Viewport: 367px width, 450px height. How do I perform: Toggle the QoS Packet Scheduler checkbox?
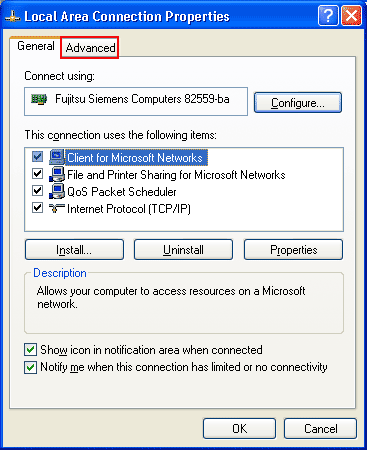click(37, 191)
